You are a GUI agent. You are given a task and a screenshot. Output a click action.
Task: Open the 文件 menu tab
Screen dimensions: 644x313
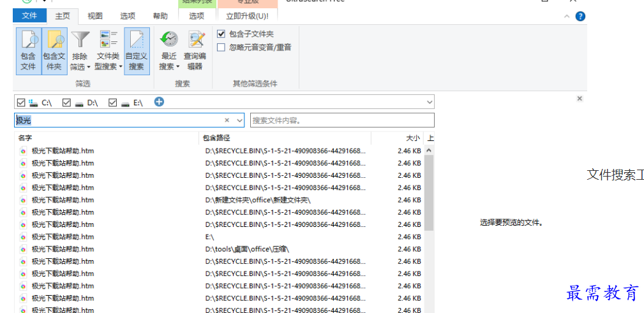[x=29, y=16]
